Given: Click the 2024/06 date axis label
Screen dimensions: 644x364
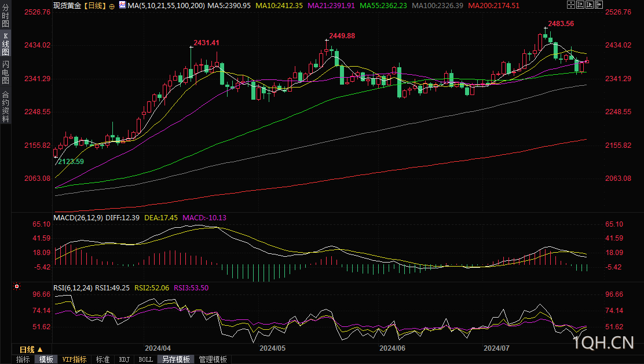Looking at the screenshot, I should 392,348.
